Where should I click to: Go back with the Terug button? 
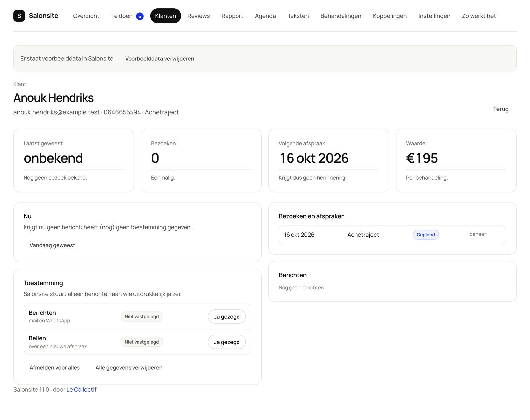click(x=501, y=109)
